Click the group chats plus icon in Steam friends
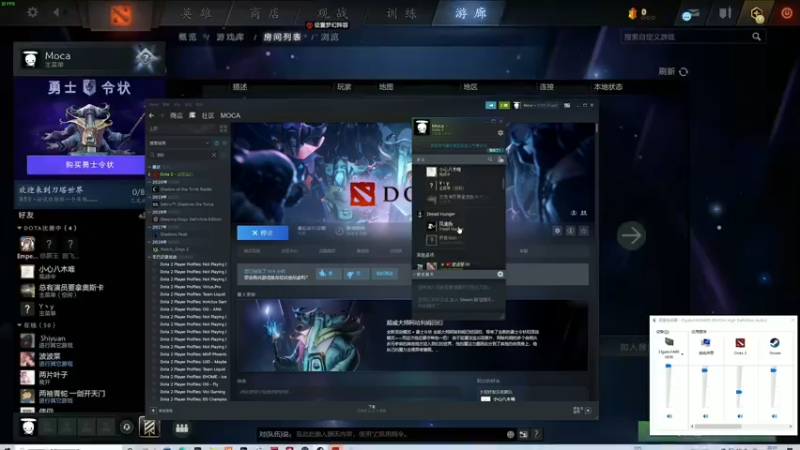The image size is (800, 450). [500, 274]
